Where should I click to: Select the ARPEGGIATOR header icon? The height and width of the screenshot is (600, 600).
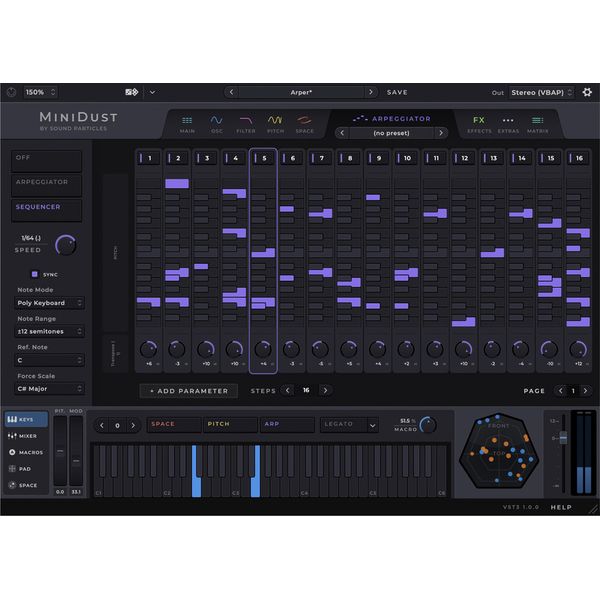pyautogui.click(x=360, y=119)
